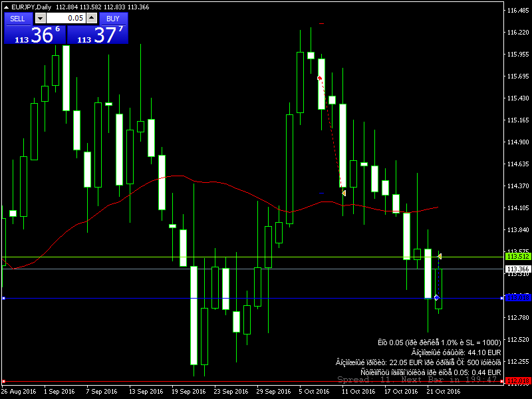532x399 pixels.
Task: Click the SELL button
Action: 19,19
